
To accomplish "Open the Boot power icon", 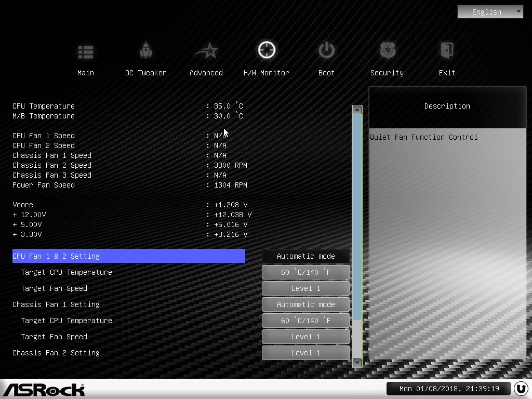I will pos(326,50).
